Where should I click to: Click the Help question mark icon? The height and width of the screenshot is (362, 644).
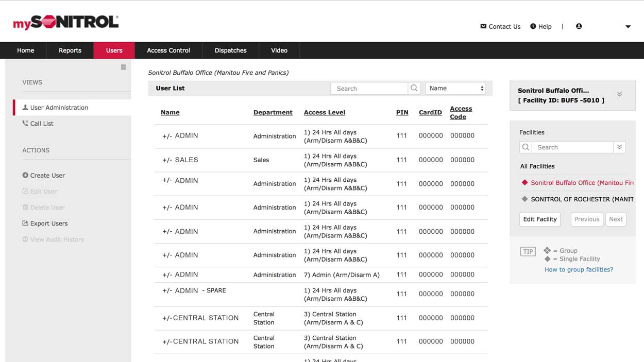click(533, 26)
